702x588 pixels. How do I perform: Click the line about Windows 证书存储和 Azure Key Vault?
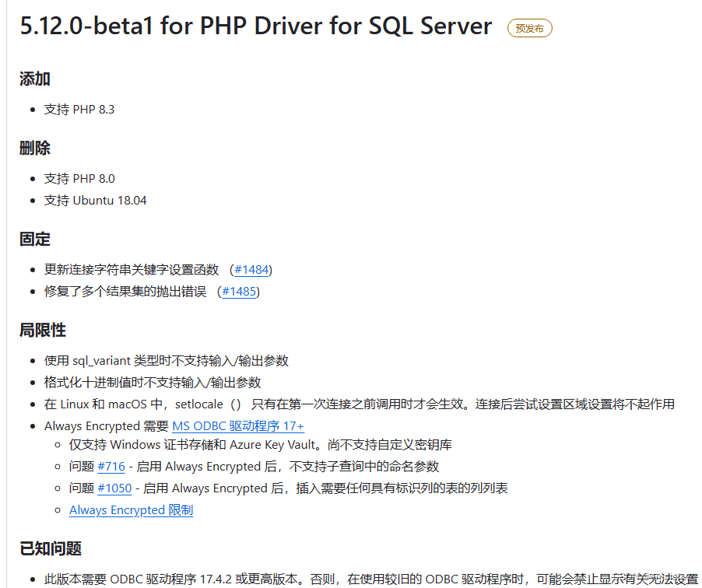[260, 445]
